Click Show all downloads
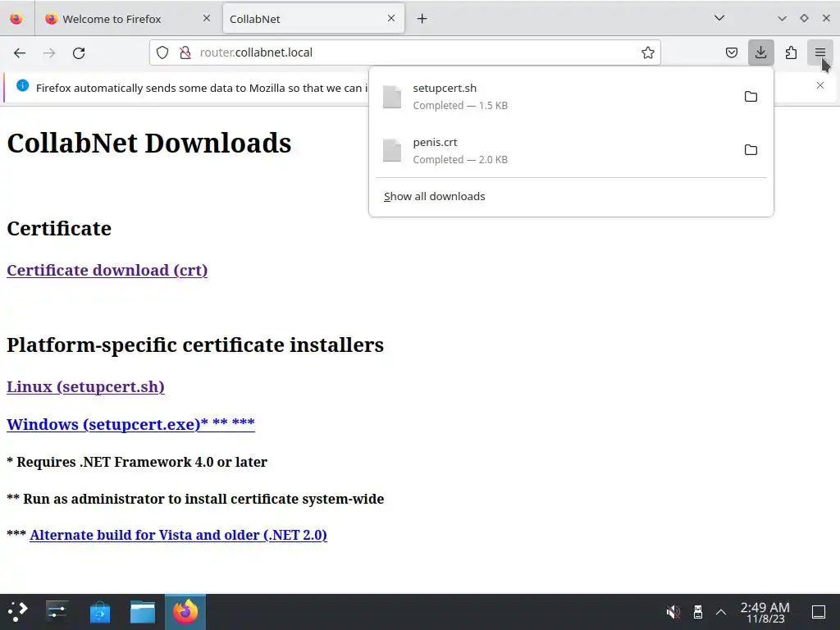The image size is (840, 630). [435, 197]
